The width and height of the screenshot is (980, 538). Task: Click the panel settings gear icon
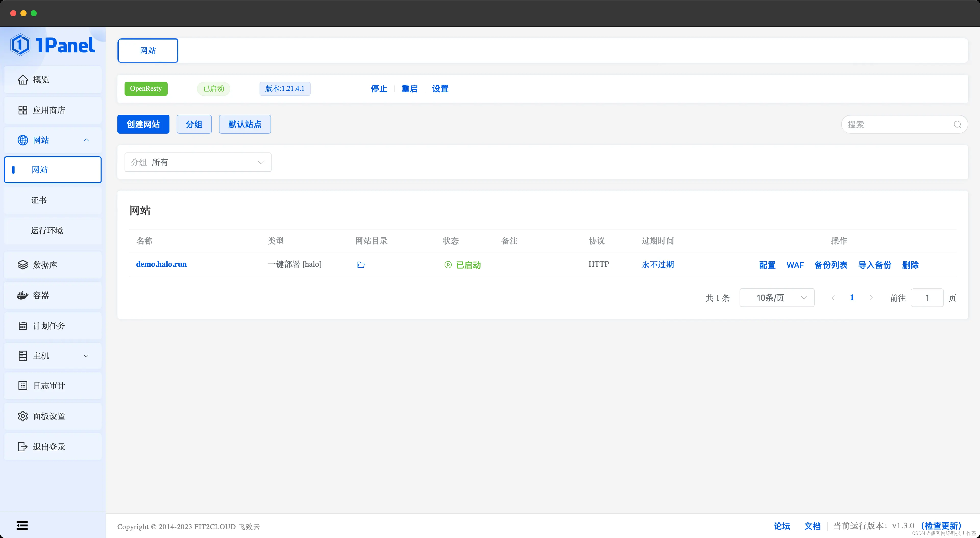tap(22, 416)
